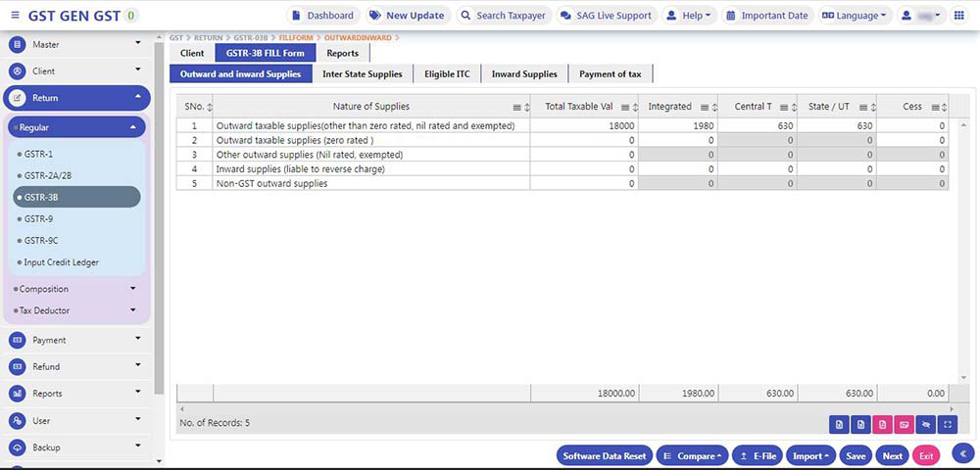Click the User sidebar icon
Viewport: 980px width, 470px height.
coord(17,421)
